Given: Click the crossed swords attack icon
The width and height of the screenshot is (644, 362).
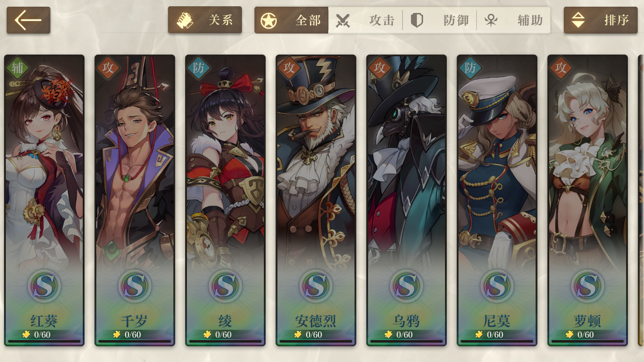Looking at the screenshot, I should (x=343, y=21).
